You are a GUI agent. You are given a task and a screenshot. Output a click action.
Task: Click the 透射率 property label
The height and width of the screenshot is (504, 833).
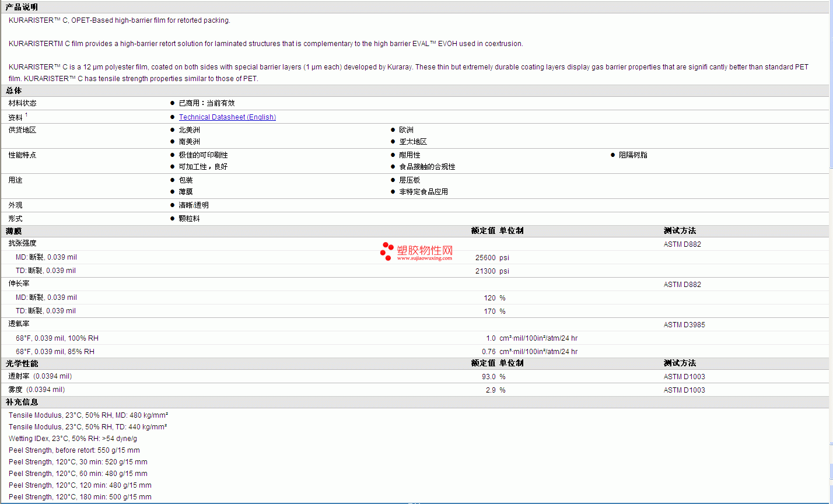(19, 376)
